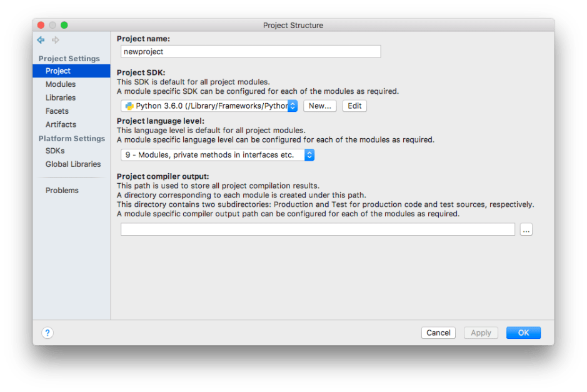Open the Modules settings section
Screen dimensions: 587x392
[x=61, y=84]
